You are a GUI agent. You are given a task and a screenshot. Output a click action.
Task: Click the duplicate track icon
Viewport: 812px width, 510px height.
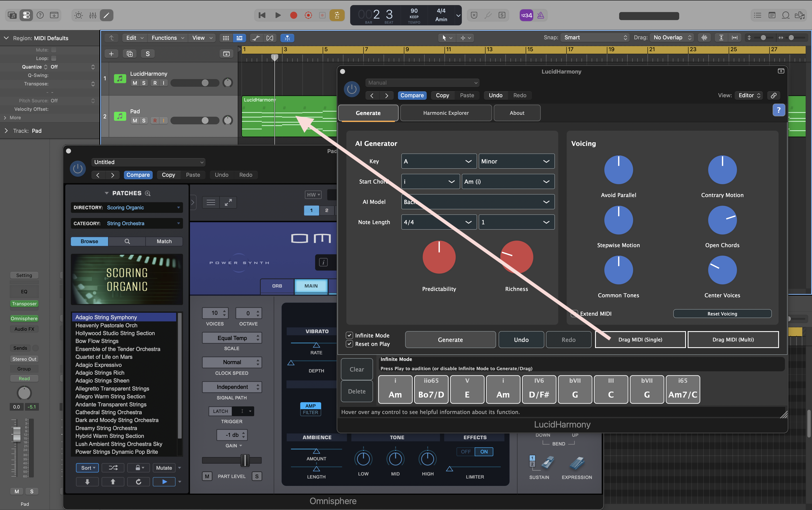click(129, 53)
